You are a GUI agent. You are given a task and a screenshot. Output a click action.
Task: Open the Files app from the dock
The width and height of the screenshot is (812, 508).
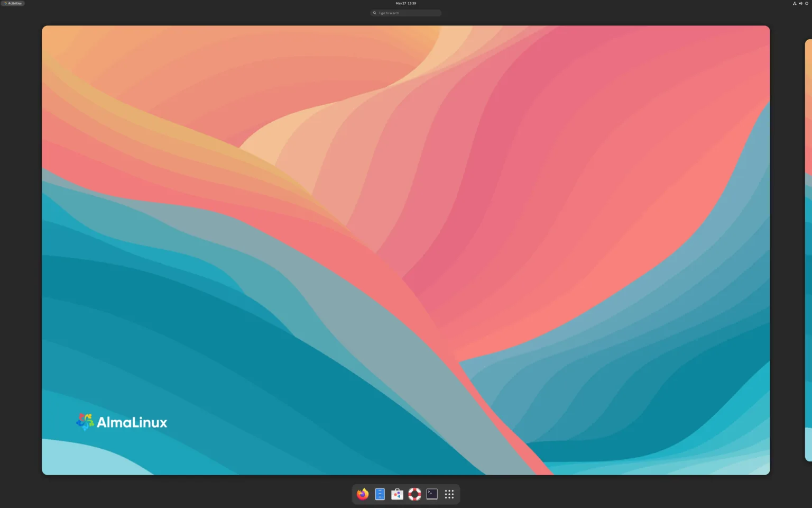(379, 494)
